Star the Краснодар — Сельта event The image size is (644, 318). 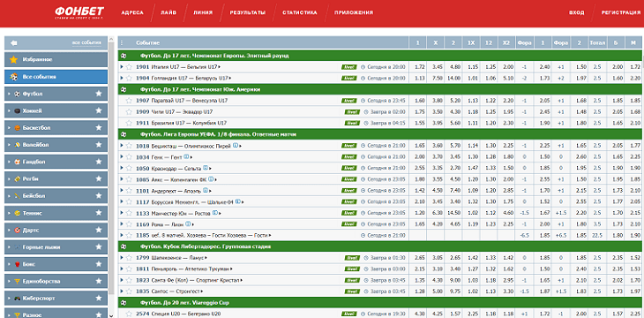point(129,168)
